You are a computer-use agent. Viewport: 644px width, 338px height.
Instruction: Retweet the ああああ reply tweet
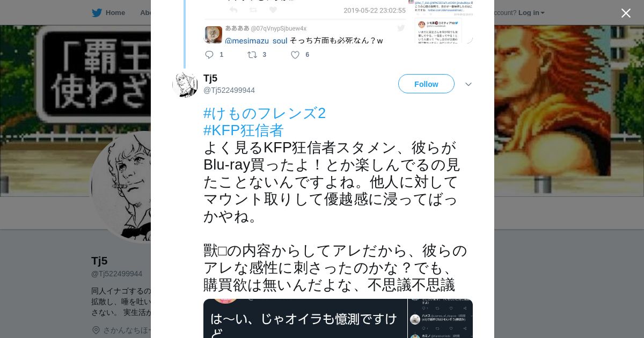252,55
